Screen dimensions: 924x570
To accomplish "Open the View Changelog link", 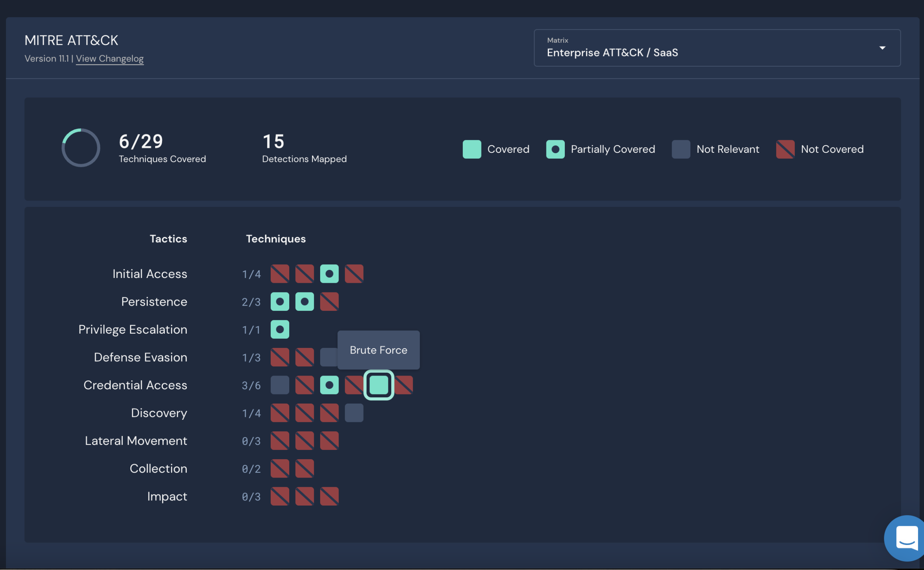I will [110, 59].
